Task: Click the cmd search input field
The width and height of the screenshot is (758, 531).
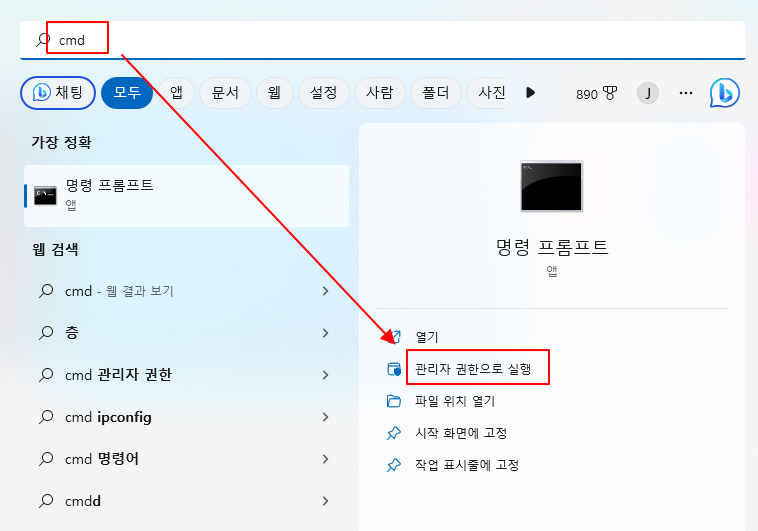Action: [x=382, y=40]
